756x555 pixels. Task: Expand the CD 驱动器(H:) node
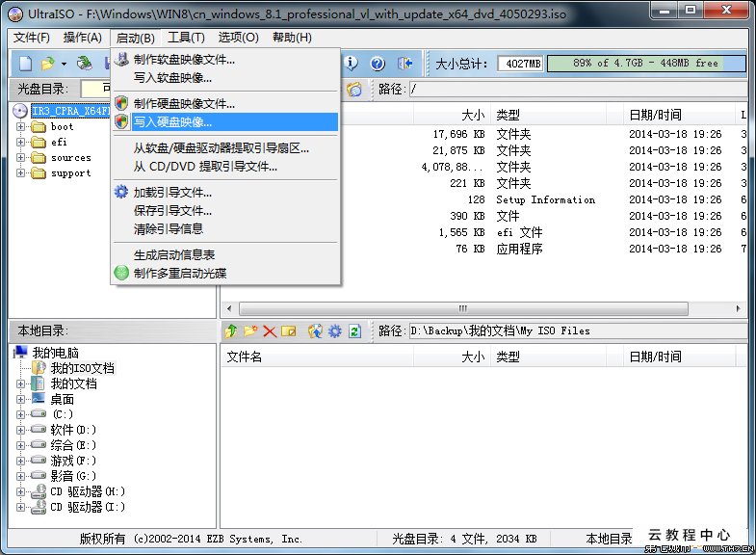click(20, 491)
